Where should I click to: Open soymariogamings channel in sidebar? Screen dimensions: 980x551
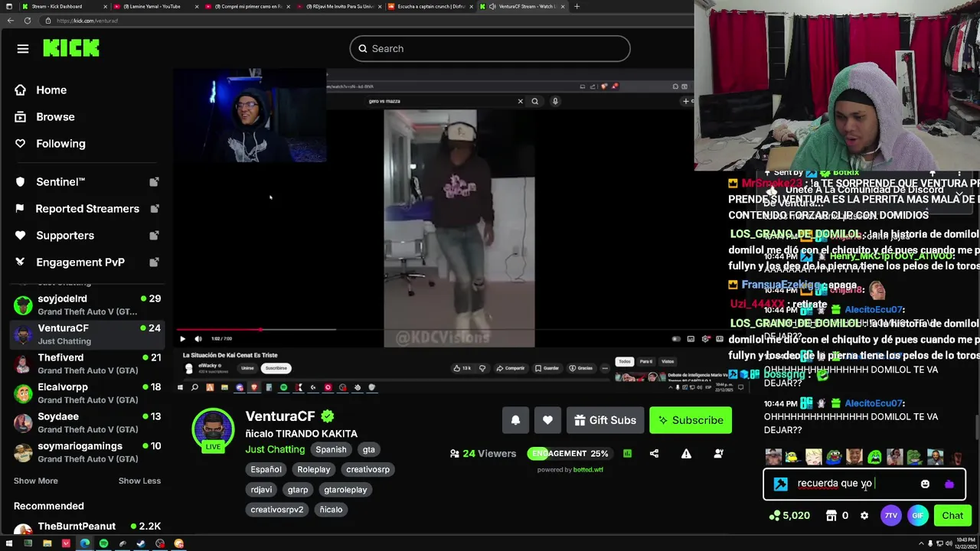point(87,452)
